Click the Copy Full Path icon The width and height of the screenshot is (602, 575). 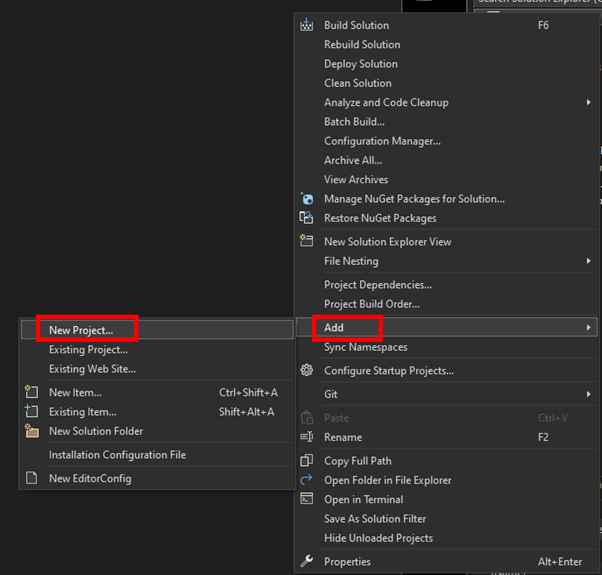[307, 461]
